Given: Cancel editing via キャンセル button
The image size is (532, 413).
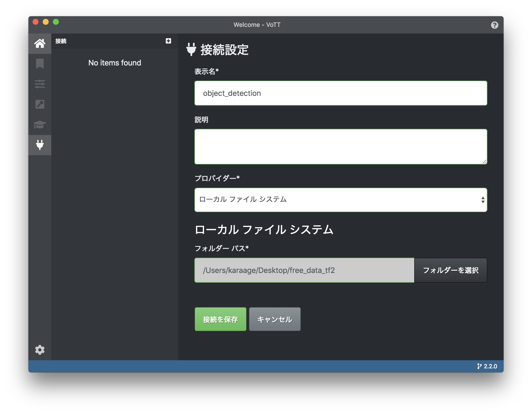Looking at the screenshot, I should (275, 319).
